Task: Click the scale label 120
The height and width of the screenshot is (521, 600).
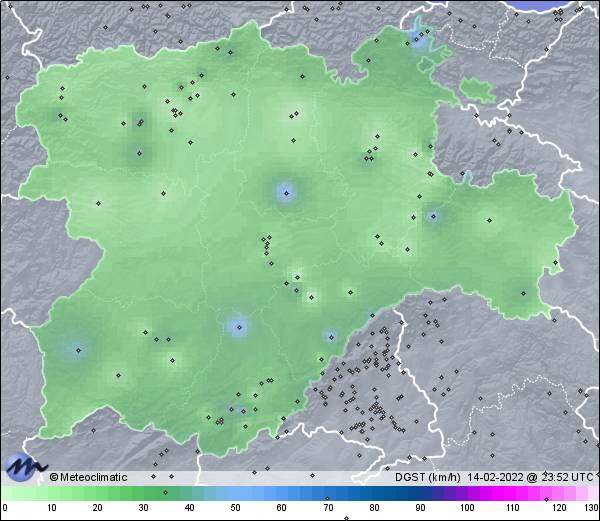Action: [559, 508]
